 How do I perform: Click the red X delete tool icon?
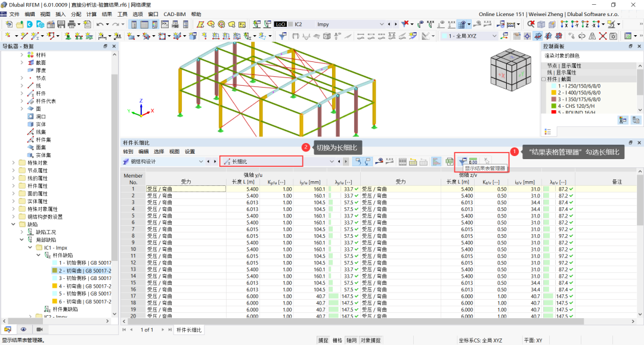click(x=602, y=36)
